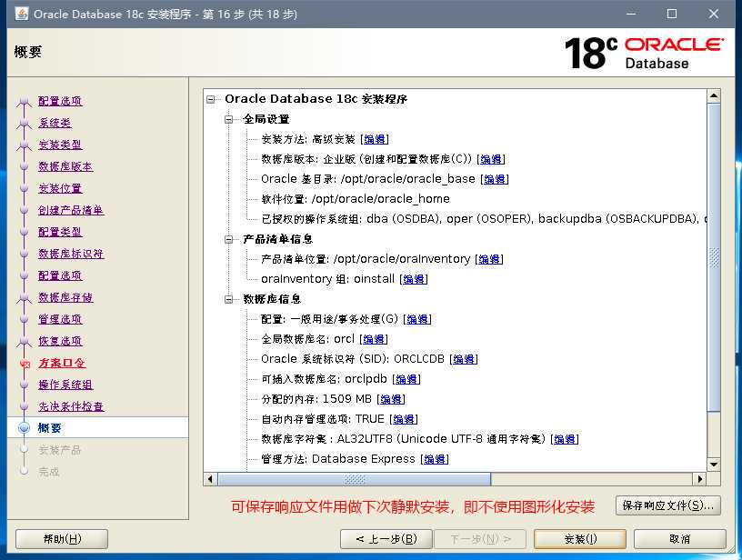Go to the red 方案口令 step
The image size is (742, 560).
pyautogui.click(x=62, y=363)
